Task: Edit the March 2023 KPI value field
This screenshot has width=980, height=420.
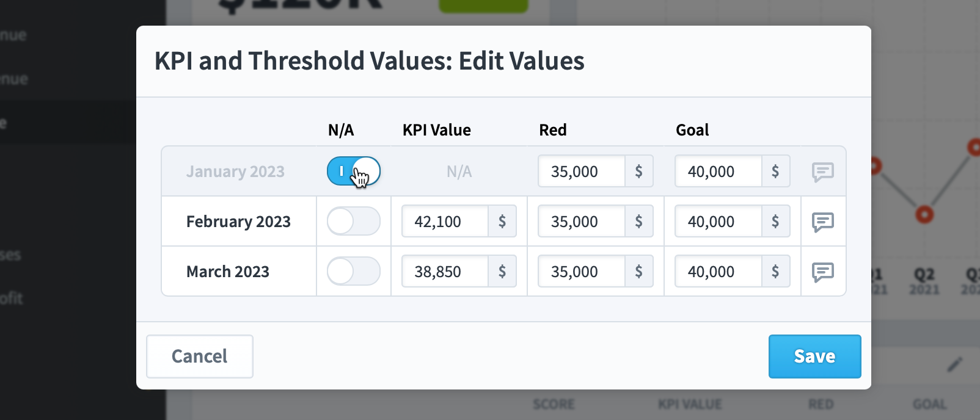Action: point(445,271)
